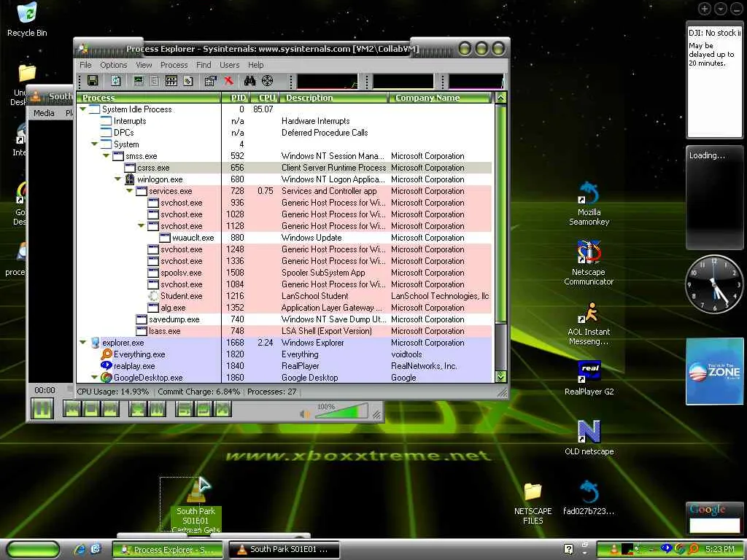Click VLC previous track button
This screenshot has height=560, width=747.
tap(72, 408)
